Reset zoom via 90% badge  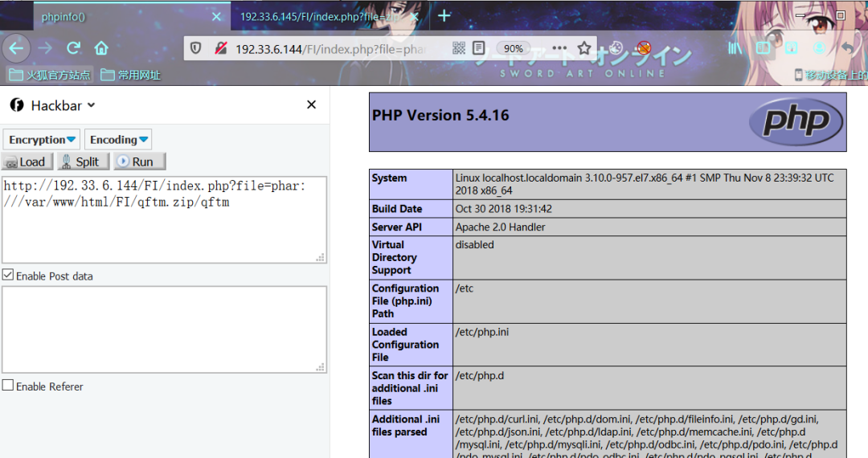pos(513,49)
